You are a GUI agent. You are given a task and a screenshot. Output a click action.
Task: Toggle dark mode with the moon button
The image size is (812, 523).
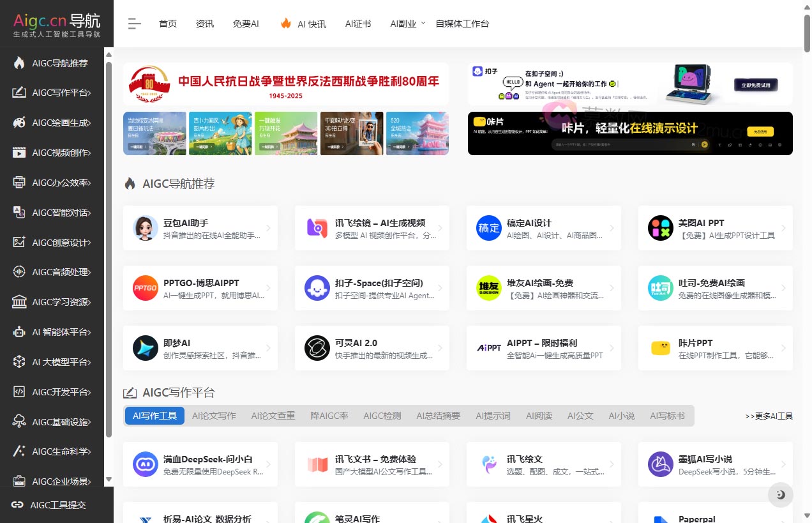pyautogui.click(x=780, y=495)
